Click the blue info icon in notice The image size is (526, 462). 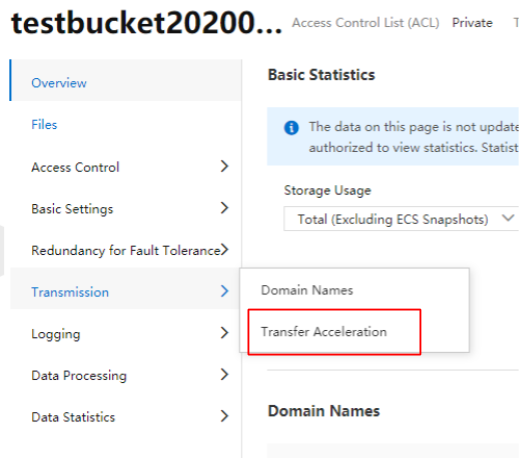point(291,128)
